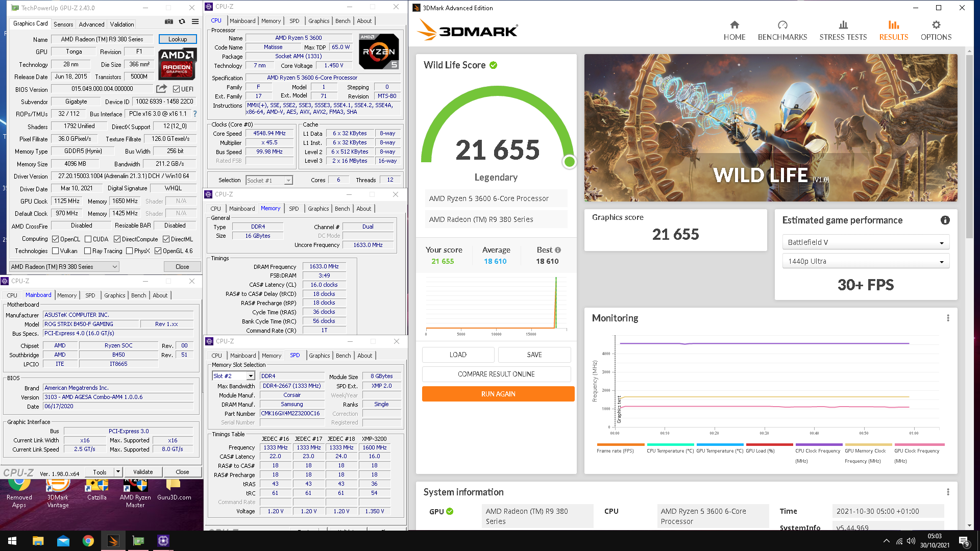
Task: Open Google Chrome from the taskbar
Action: (x=88, y=541)
